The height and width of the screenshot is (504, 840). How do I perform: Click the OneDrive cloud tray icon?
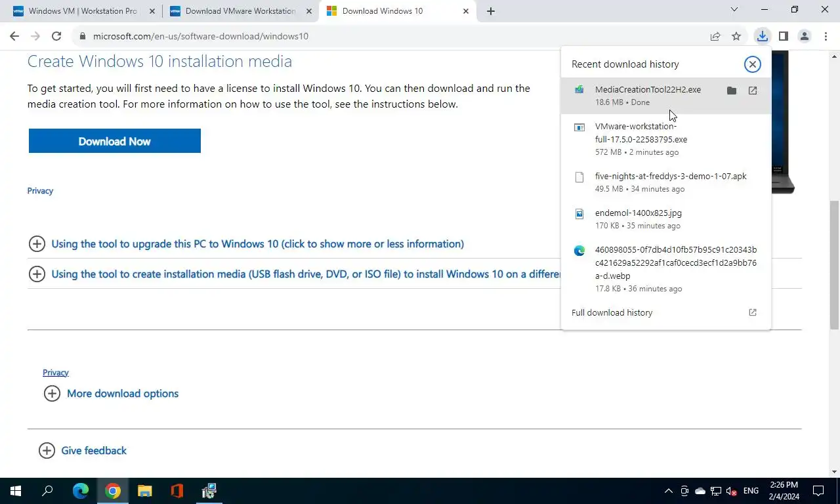click(700, 491)
